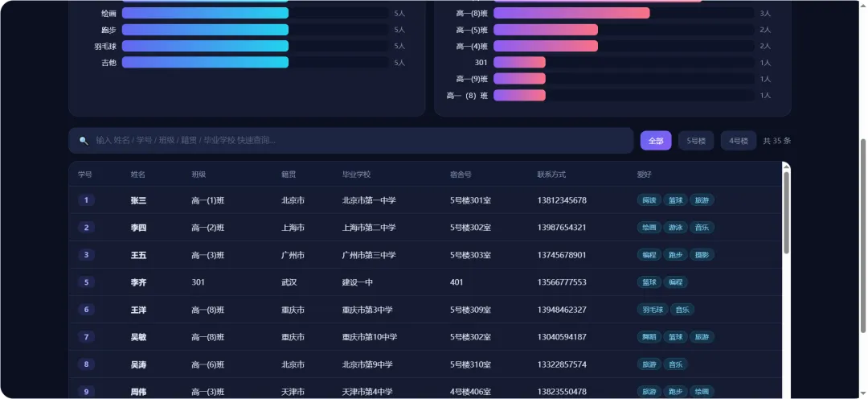
Task: Click student number badge 8
Action: coord(86,364)
